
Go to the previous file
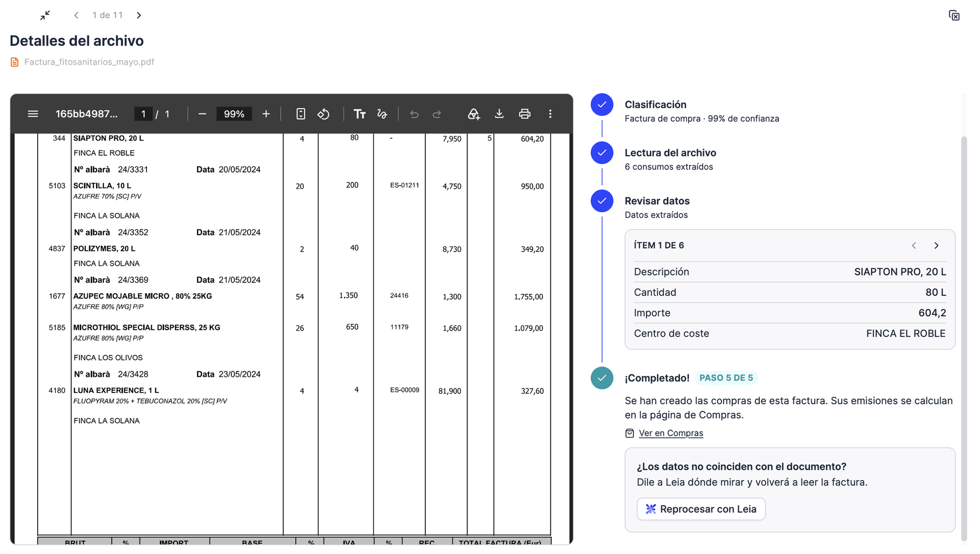[x=76, y=15]
